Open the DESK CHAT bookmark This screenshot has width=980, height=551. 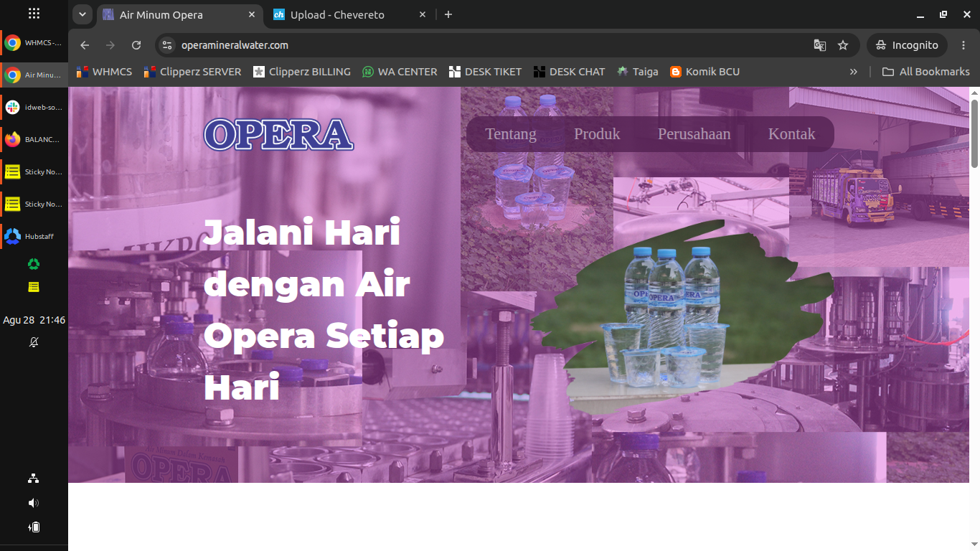[570, 72]
